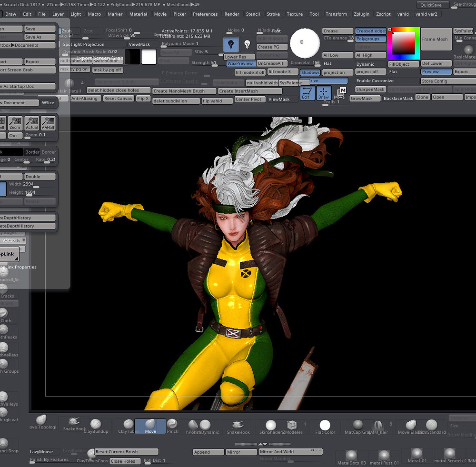
Task: Click Save As button
Action: (x=40, y=37)
